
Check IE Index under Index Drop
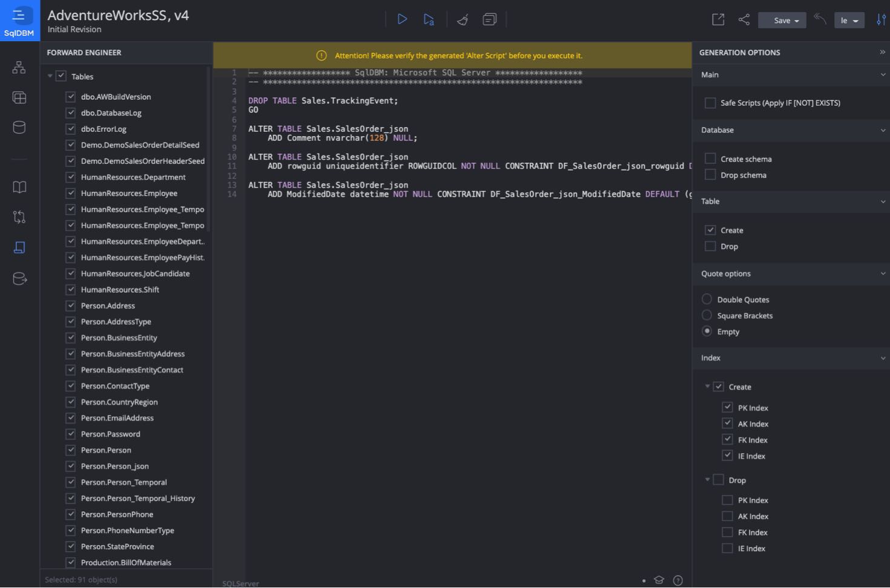click(727, 548)
